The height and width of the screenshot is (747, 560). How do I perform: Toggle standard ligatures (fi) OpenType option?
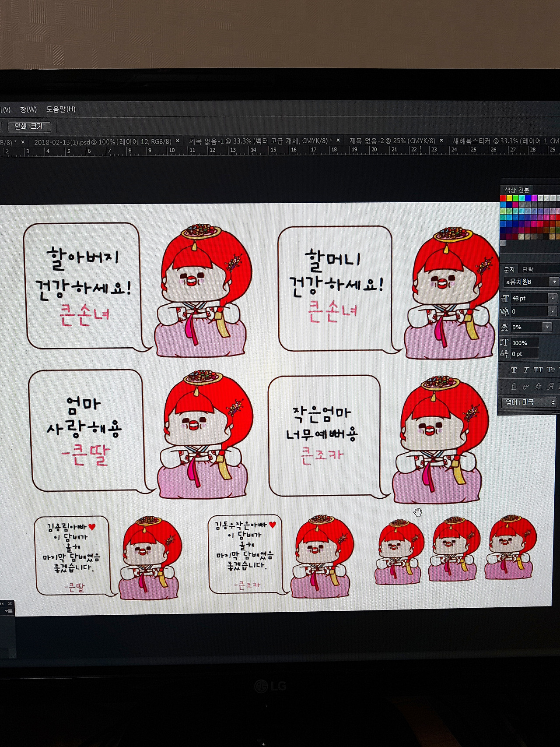(x=514, y=387)
